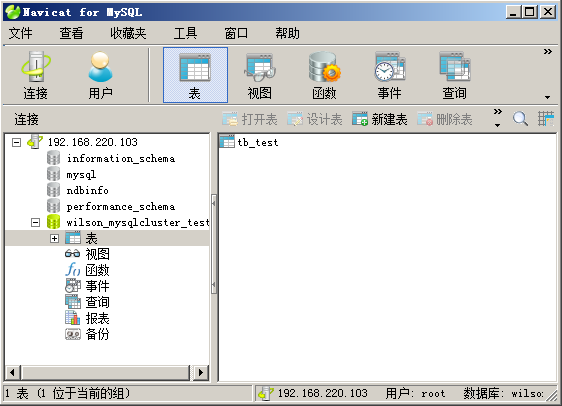Toggle the grid view mode icon
Screen dimensions: 562x406
[x=546, y=119]
